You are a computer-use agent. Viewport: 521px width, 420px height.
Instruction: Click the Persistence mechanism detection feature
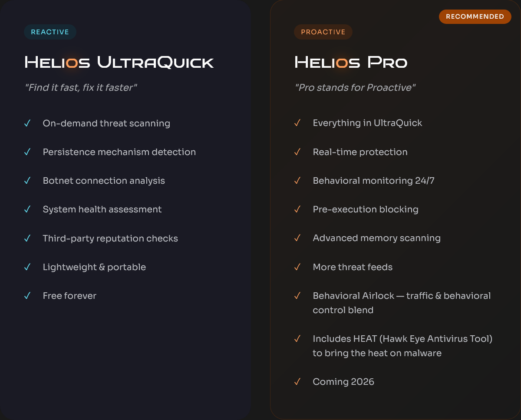(119, 152)
